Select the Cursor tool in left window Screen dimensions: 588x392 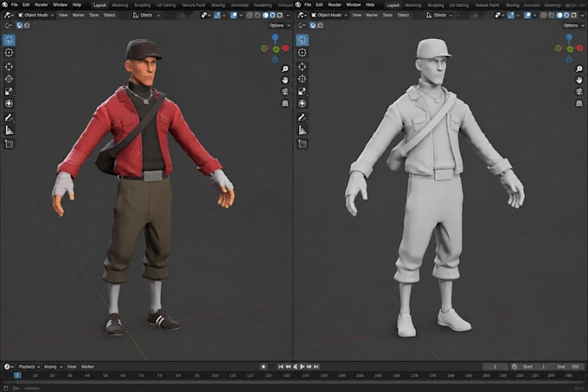click(x=9, y=53)
